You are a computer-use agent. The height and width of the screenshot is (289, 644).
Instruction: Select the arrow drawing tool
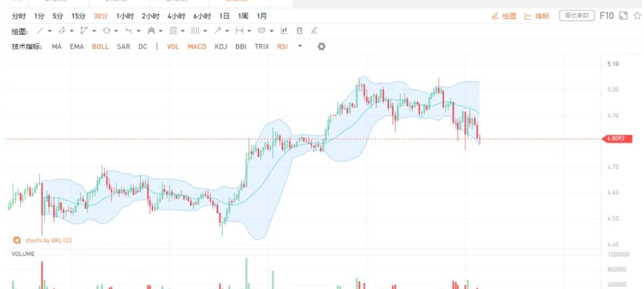click(219, 31)
